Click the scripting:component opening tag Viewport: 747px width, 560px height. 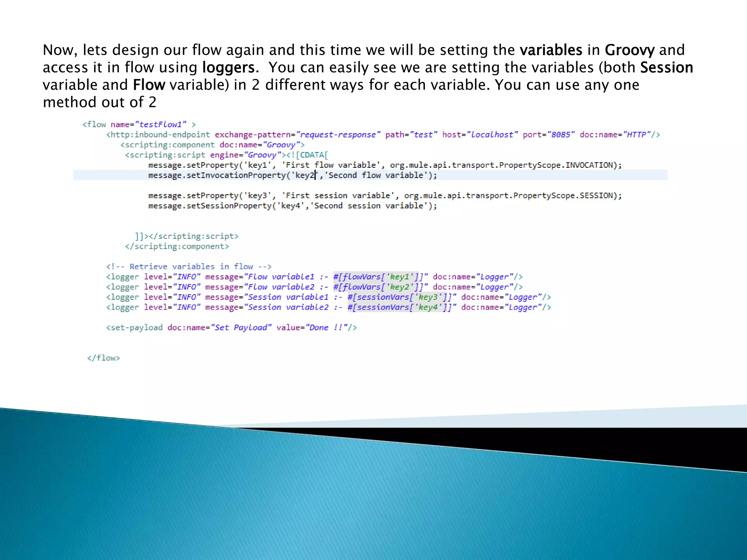[x=168, y=145]
